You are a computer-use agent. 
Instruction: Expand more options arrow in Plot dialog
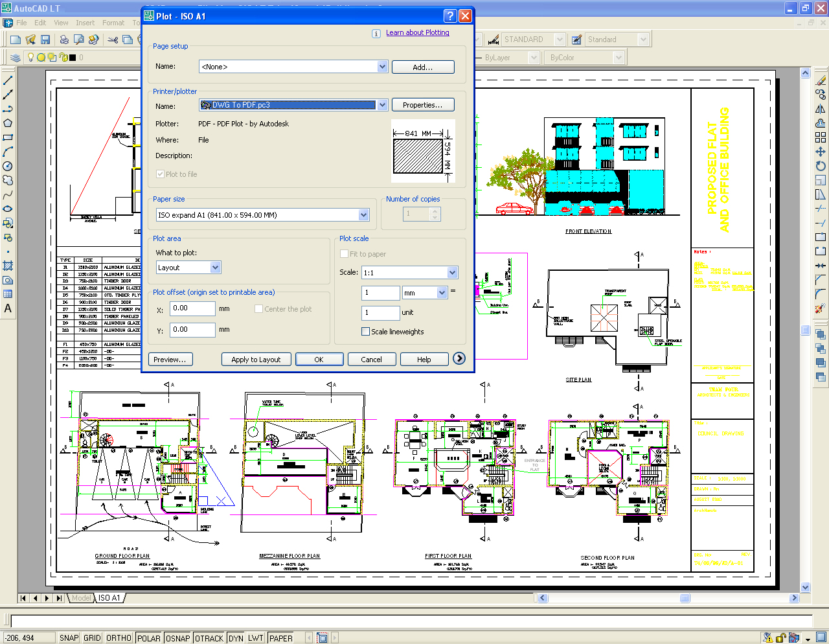(459, 358)
